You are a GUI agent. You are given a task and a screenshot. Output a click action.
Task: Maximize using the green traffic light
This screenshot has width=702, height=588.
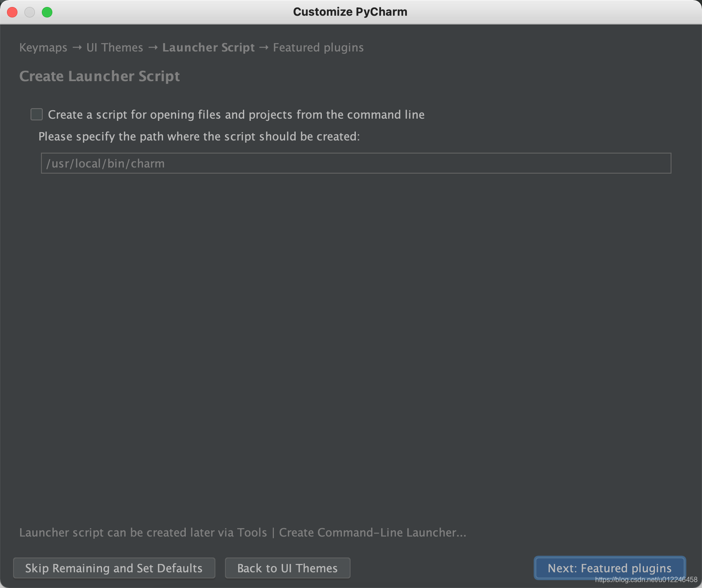click(x=48, y=12)
